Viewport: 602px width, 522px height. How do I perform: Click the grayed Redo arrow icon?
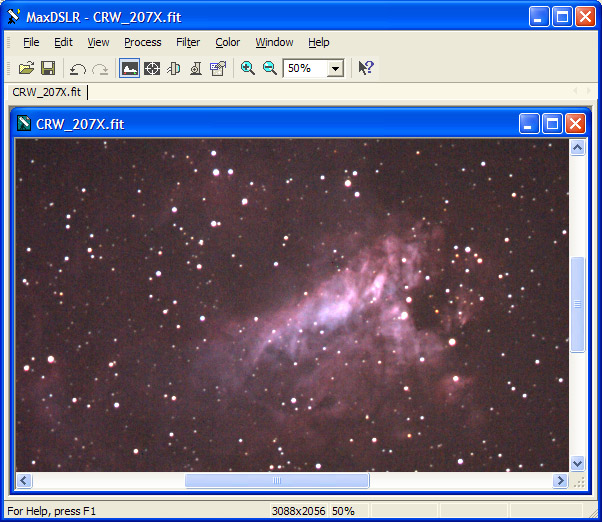101,69
